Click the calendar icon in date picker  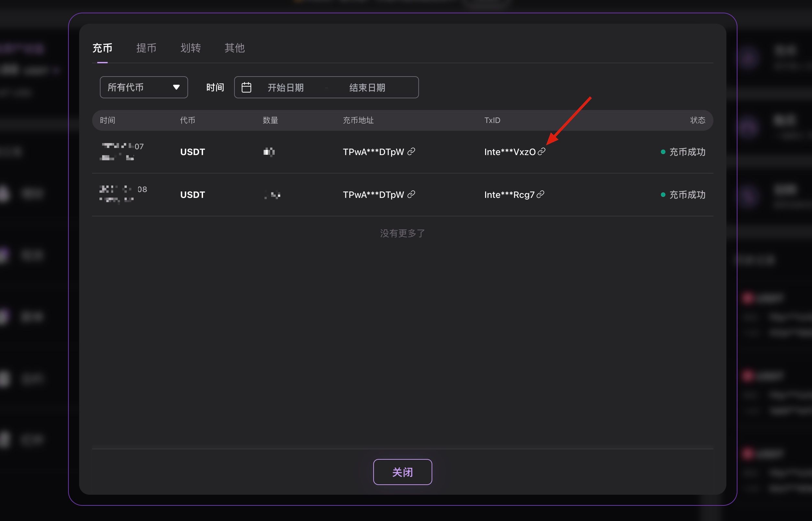point(246,88)
